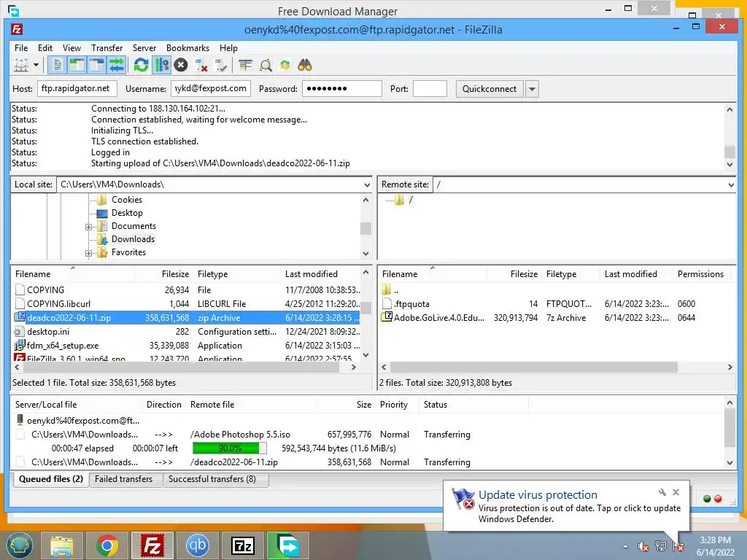
Task: Open the Site Manager dropdown arrow
Action: [36, 65]
